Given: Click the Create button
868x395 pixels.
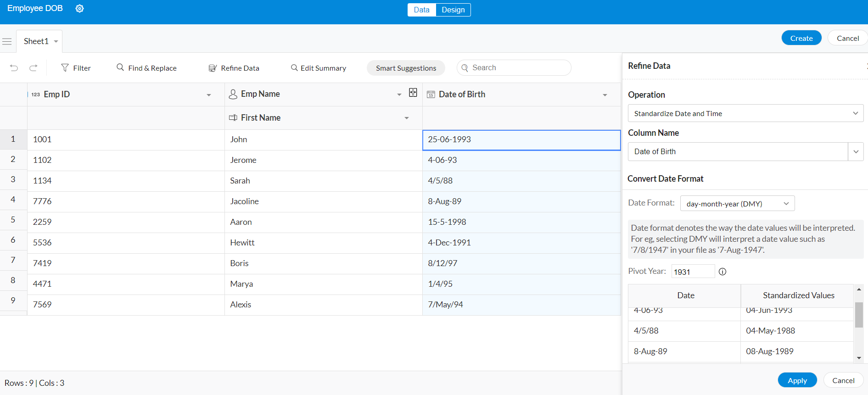Looking at the screenshot, I should point(801,38).
